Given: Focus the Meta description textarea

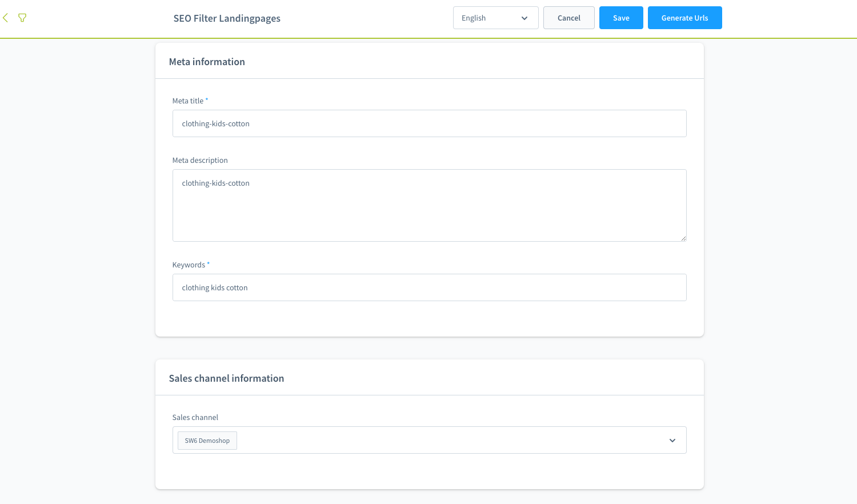Looking at the screenshot, I should point(429,205).
